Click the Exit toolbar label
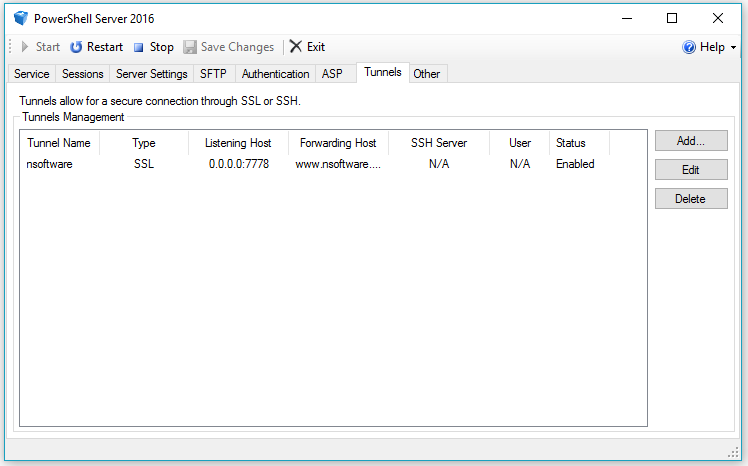 (x=316, y=47)
